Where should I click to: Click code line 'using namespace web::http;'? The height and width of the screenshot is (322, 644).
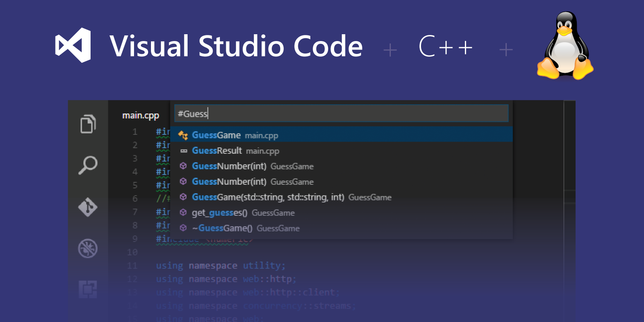click(x=226, y=279)
